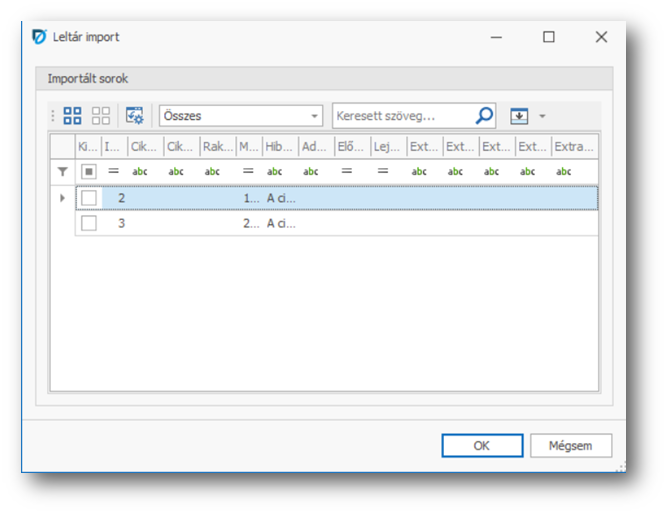Click into the Keresett szöveg search field

(402, 116)
